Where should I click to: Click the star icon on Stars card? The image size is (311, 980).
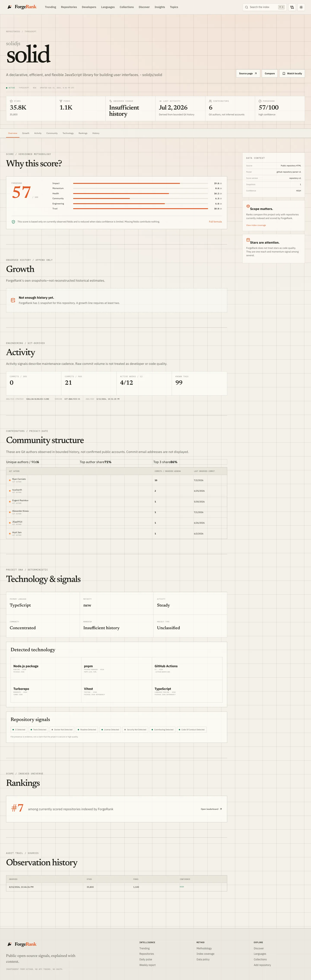tap(11, 101)
